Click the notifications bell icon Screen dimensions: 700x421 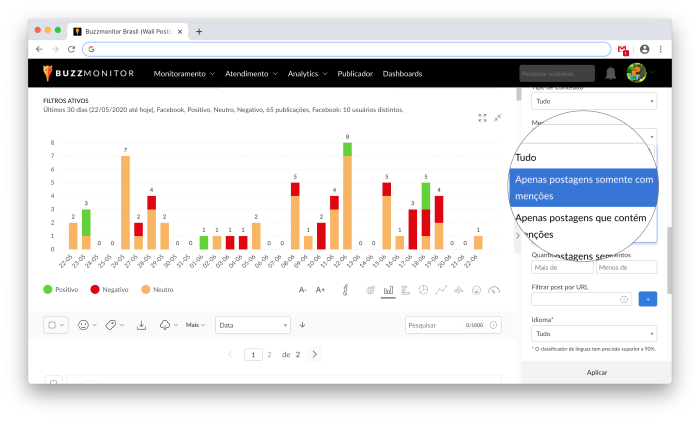coord(610,73)
